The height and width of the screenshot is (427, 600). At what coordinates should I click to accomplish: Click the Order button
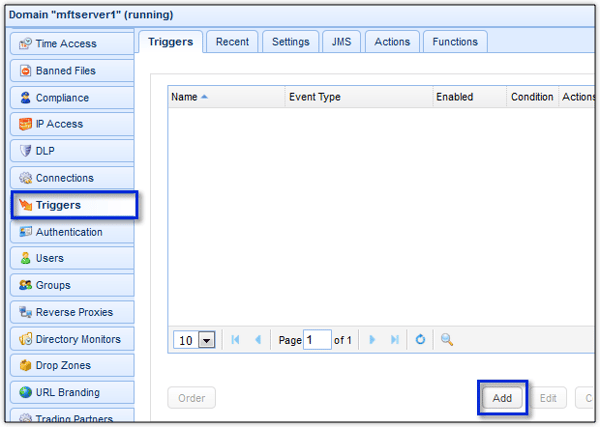[191, 398]
